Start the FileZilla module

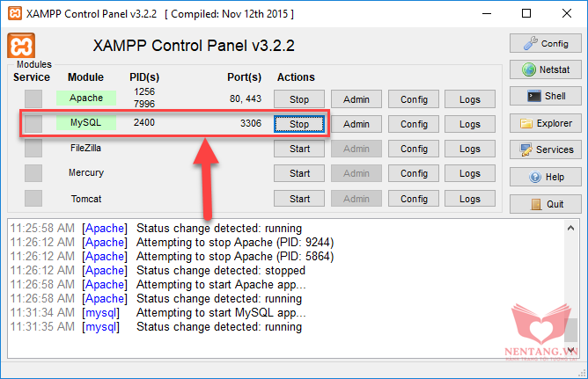(x=299, y=149)
